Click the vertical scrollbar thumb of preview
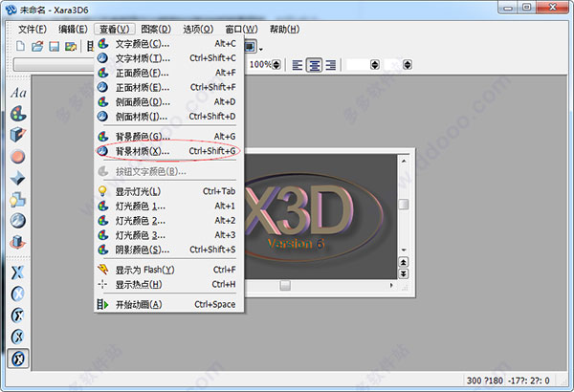 pyautogui.click(x=404, y=205)
